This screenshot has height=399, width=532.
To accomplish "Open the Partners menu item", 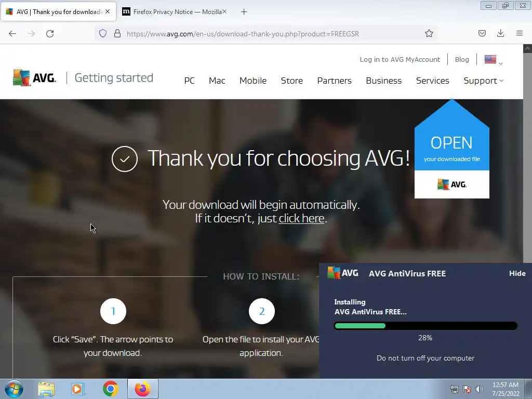I will [334, 81].
